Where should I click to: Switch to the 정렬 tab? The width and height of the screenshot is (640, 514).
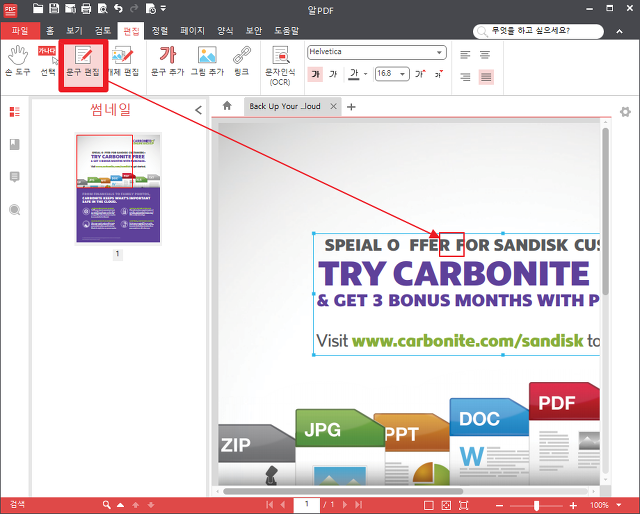[160, 31]
